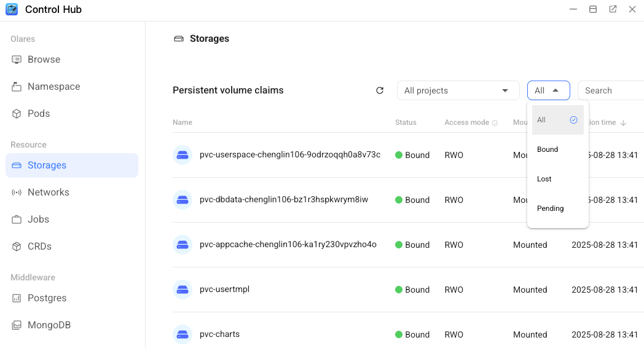This screenshot has height=348, width=644.
Task: Go to Pods in the sidebar
Action: tap(39, 114)
